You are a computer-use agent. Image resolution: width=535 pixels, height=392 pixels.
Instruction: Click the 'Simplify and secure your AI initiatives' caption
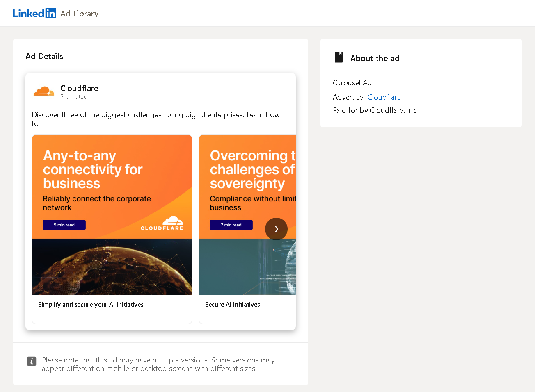pos(91,304)
